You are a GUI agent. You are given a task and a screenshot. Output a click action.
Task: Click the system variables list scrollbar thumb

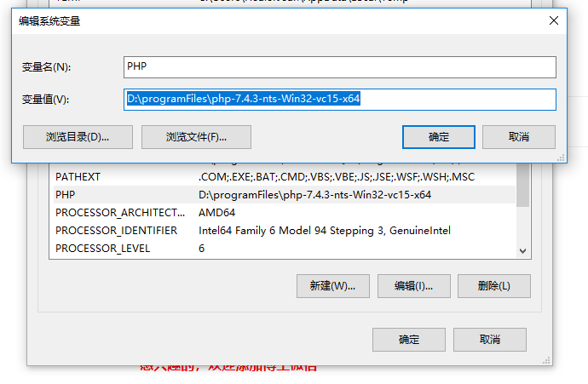click(522, 185)
